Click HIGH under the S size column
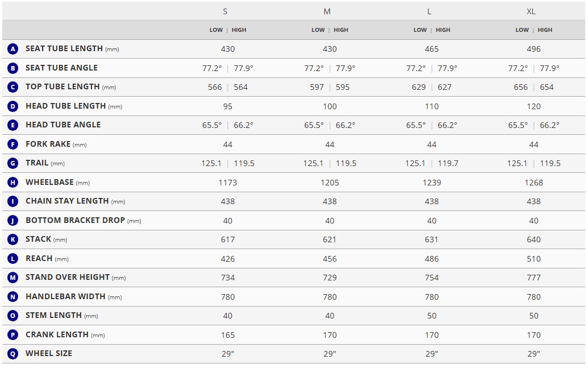The height and width of the screenshot is (368, 588). coord(239,30)
